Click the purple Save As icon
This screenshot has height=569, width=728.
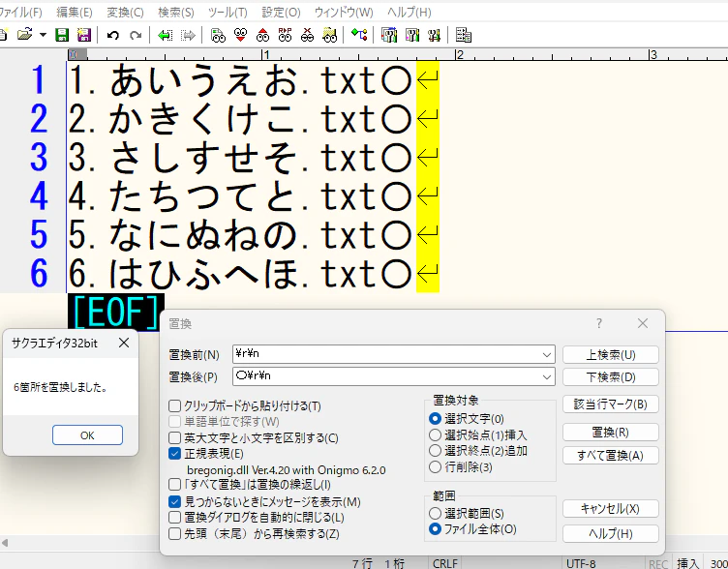tap(84, 35)
